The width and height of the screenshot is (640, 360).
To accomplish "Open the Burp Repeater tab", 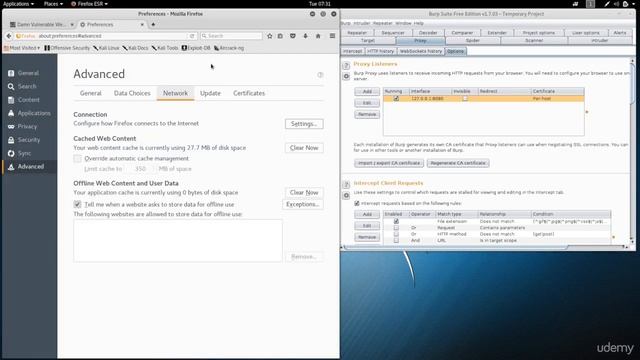I will coord(357,33).
